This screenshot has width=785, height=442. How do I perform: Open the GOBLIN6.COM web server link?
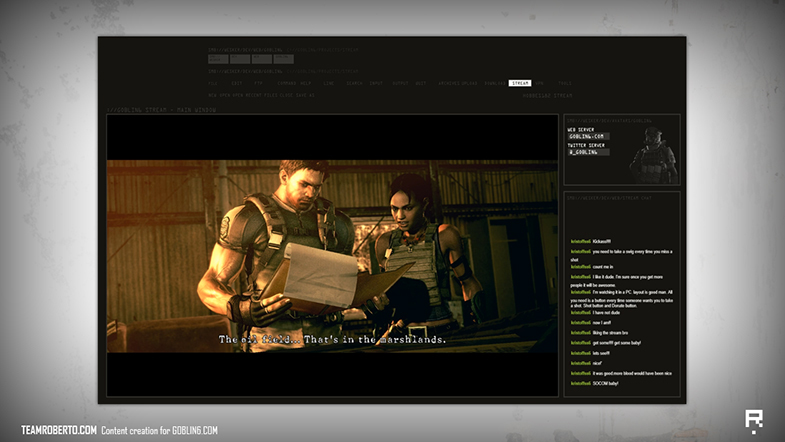pyautogui.click(x=588, y=136)
